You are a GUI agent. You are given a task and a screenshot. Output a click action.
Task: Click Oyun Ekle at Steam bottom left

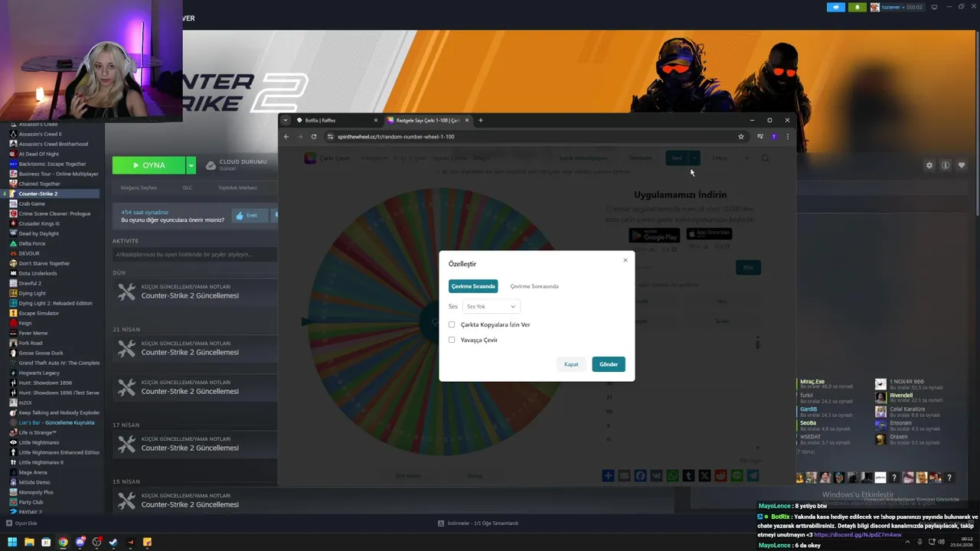21,523
